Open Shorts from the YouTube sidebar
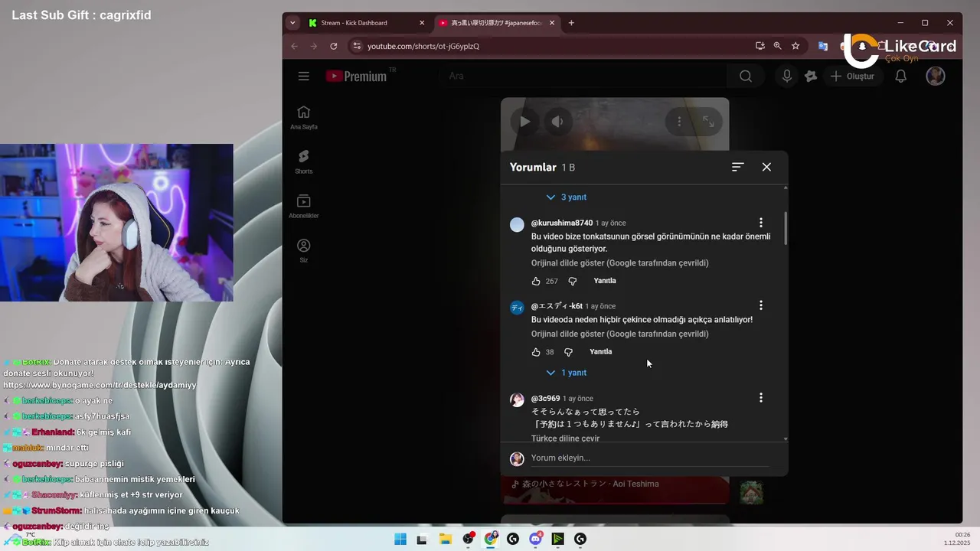Viewport: 980px width, 551px height. point(304,162)
